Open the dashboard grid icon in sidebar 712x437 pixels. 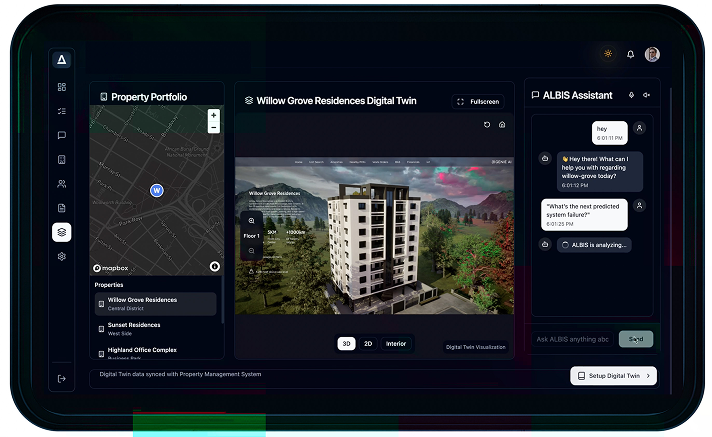[62, 87]
